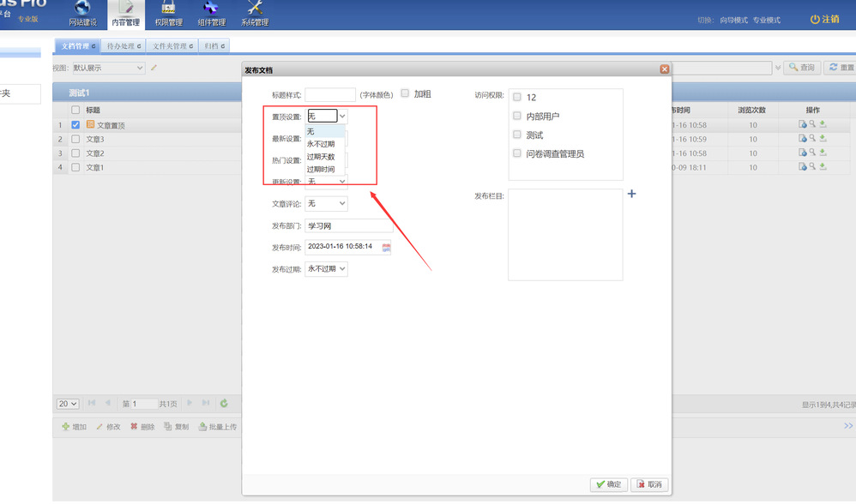Switch to the 文件夹管理 tab
856x504 pixels.
(x=169, y=45)
